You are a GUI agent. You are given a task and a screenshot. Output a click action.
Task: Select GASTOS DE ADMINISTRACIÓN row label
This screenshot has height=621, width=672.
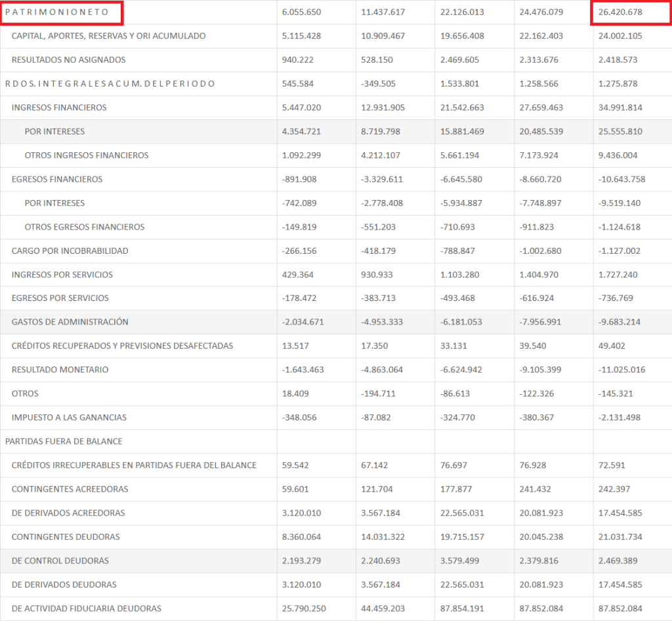click(70, 322)
